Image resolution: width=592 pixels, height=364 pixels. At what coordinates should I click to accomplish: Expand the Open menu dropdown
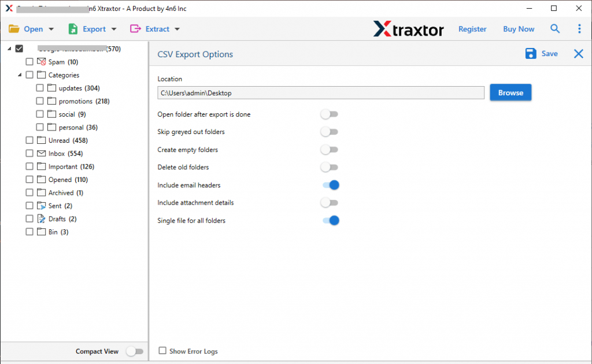tap(50, 28)
